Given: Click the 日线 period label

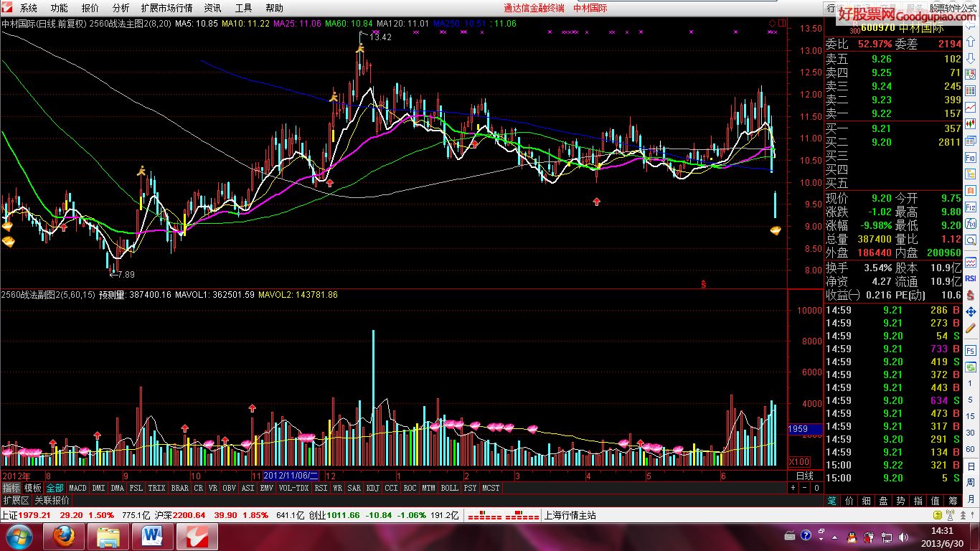Looking at the screenshot, I should tap(805, 476).
